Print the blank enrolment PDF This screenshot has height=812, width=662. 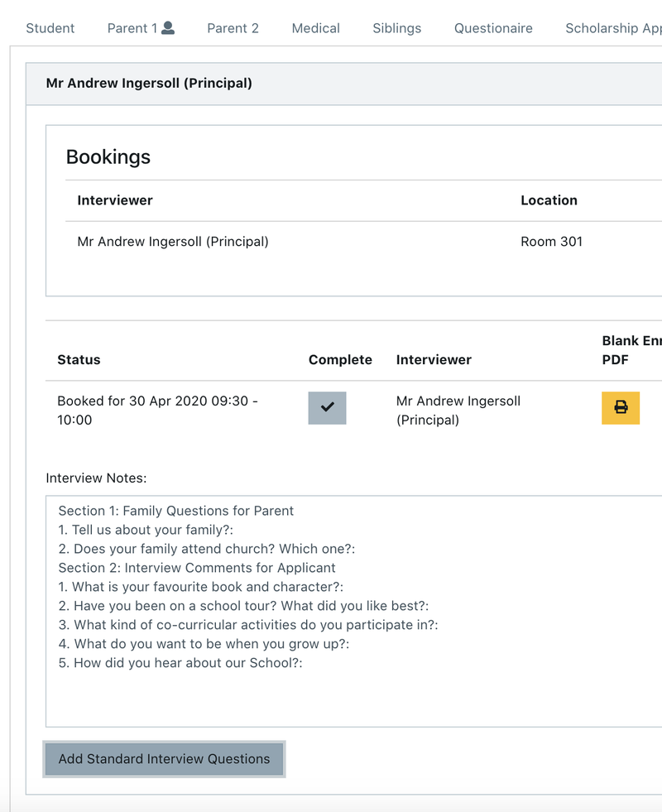click(x=620, y=408)
